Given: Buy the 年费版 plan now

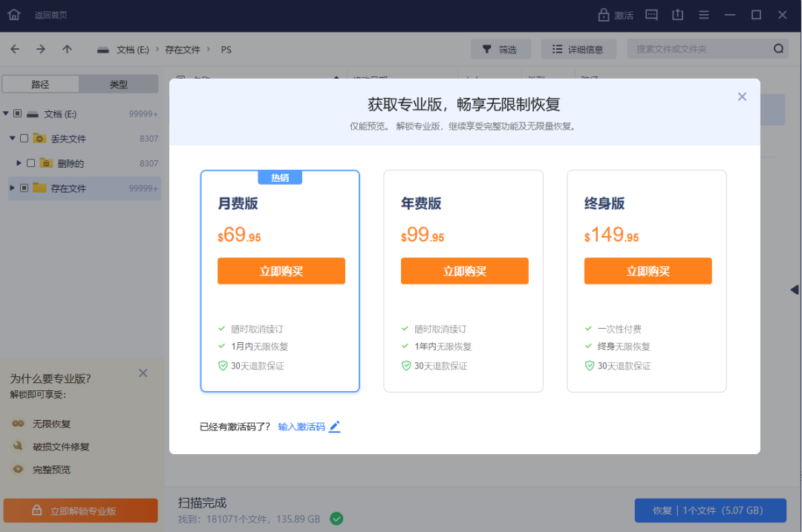Looking at the screenshot, I should (464, 271).
